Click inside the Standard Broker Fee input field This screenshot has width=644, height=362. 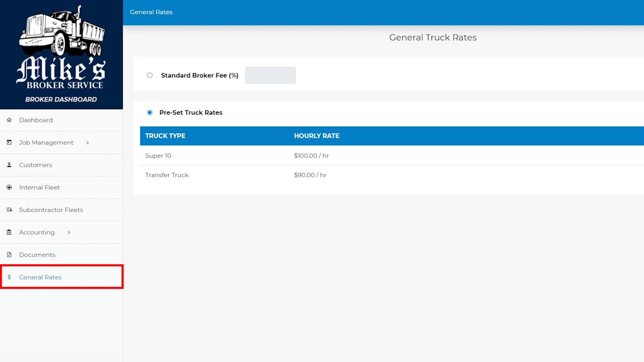tap(270, 75)
